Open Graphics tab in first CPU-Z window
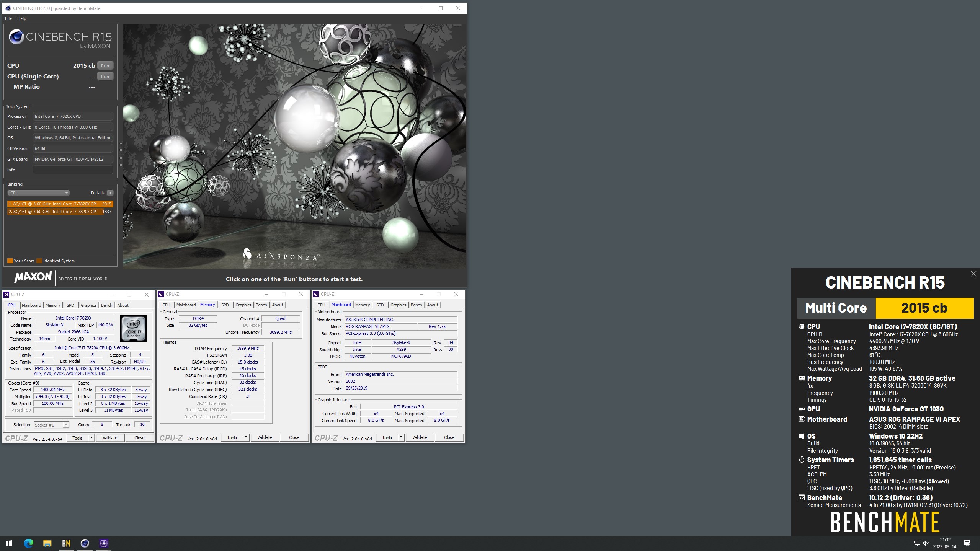980x551 pixels. click(x=88, y=305)
